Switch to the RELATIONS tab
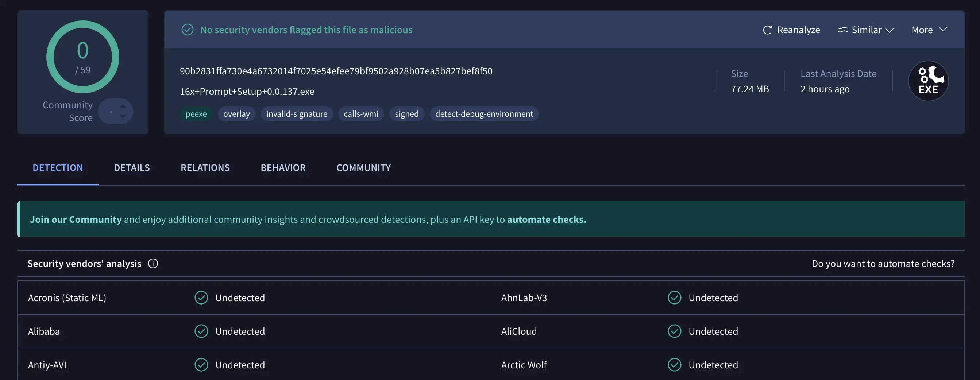980x380 pixels. (x=205, y=168)
